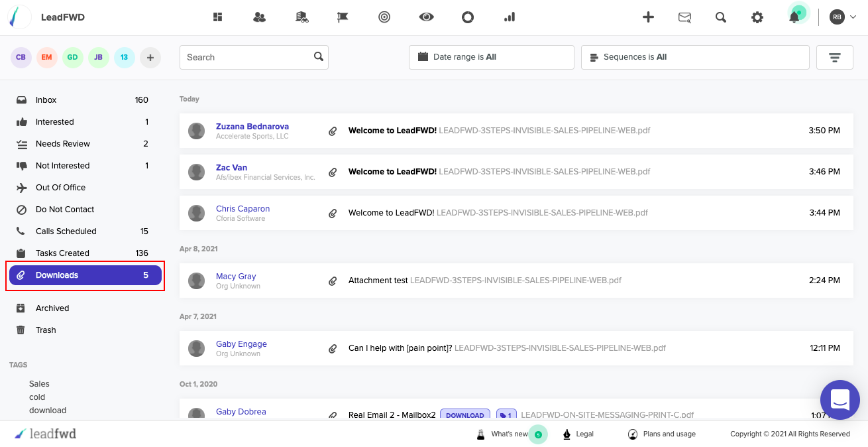Toggle the EM user avatar filter
The height and width of the screenshot is (447, 868).
pos(46,58)
